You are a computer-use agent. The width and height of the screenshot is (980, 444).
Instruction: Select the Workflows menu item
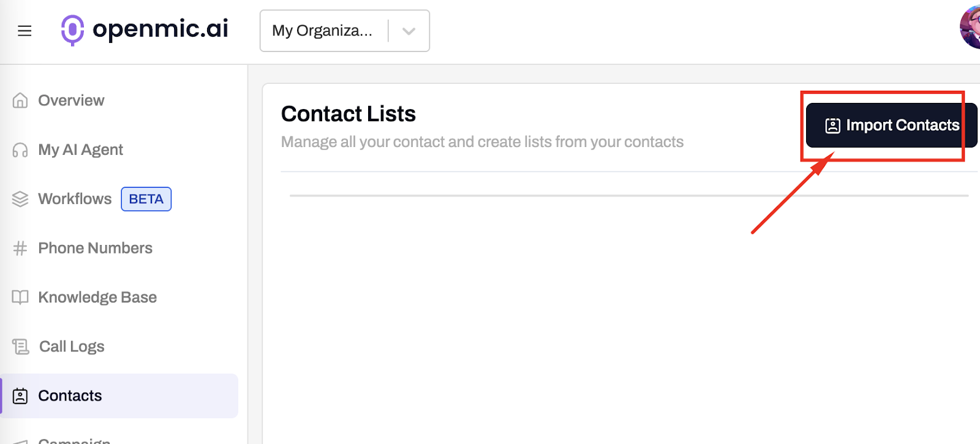click(75, 198)
